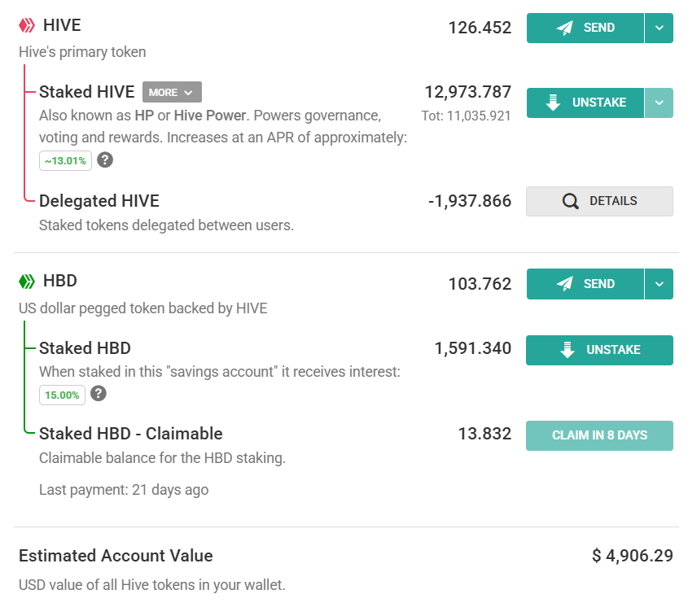Click the red HIVE token logo icon
Screen dimensions: 688x616
(27, 26)
